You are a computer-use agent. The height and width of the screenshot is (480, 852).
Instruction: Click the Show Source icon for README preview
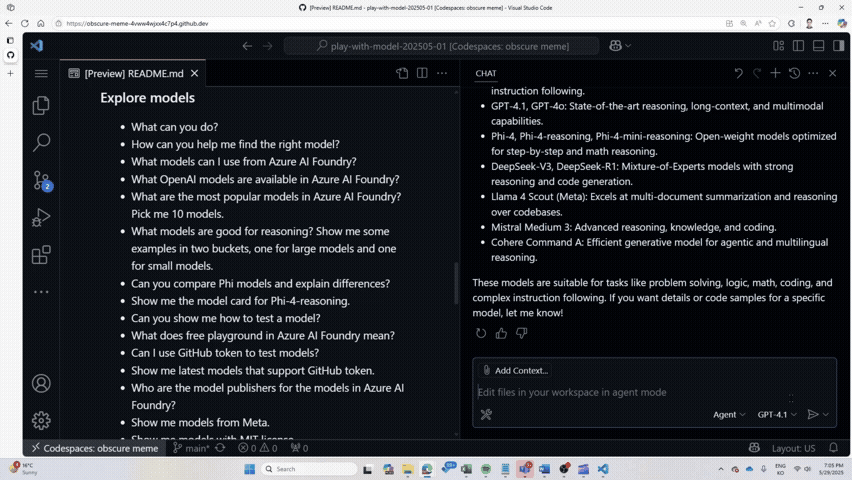click(402, 73)
